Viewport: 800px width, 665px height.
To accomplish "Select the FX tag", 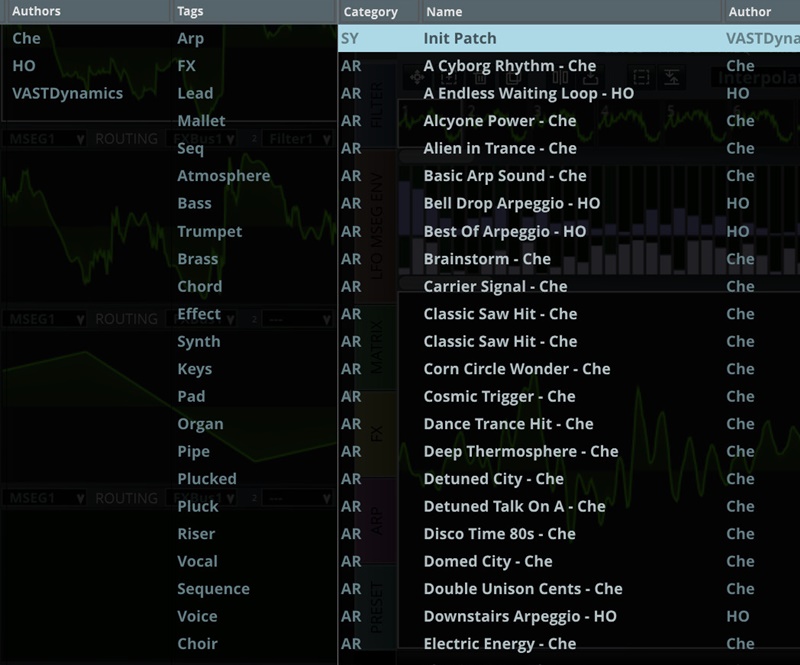I will 186,66.
